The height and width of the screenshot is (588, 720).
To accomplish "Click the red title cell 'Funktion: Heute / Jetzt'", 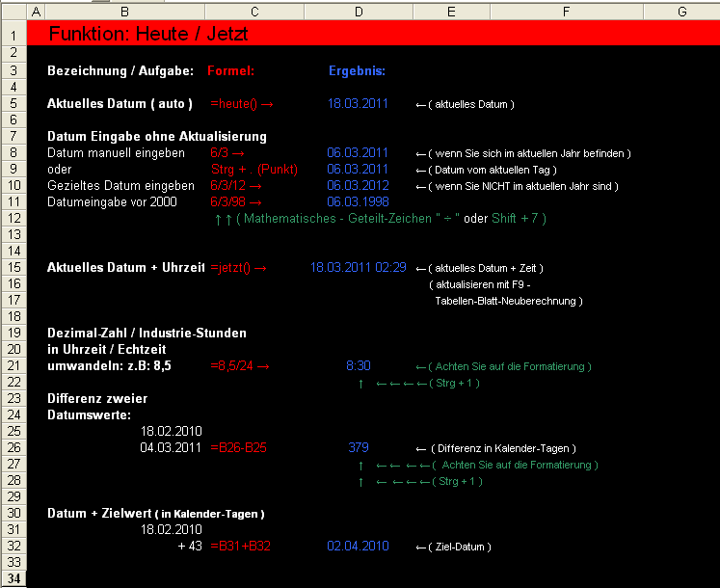I will [148, 34].
